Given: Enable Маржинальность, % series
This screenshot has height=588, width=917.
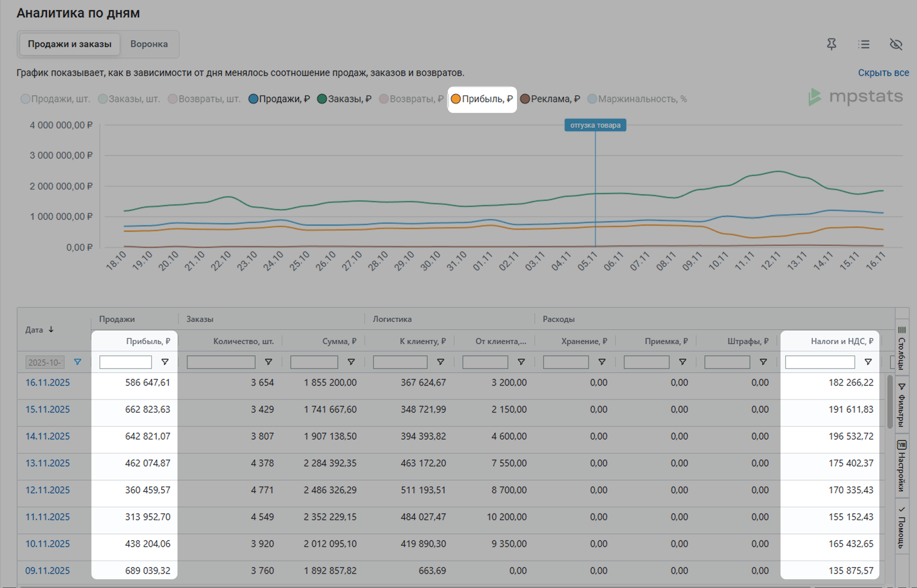Looking at the screenshot, I should pyautogui.click(x=637, y=99).
